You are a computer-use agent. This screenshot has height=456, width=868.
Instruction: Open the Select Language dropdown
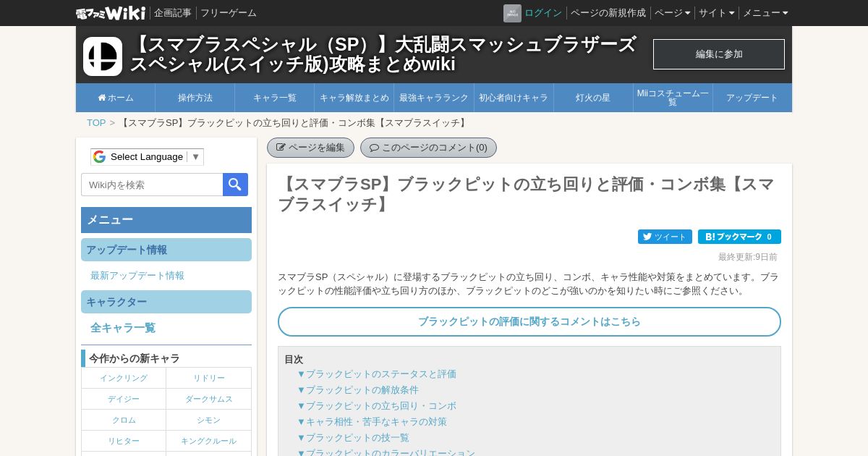click(148, 157)
